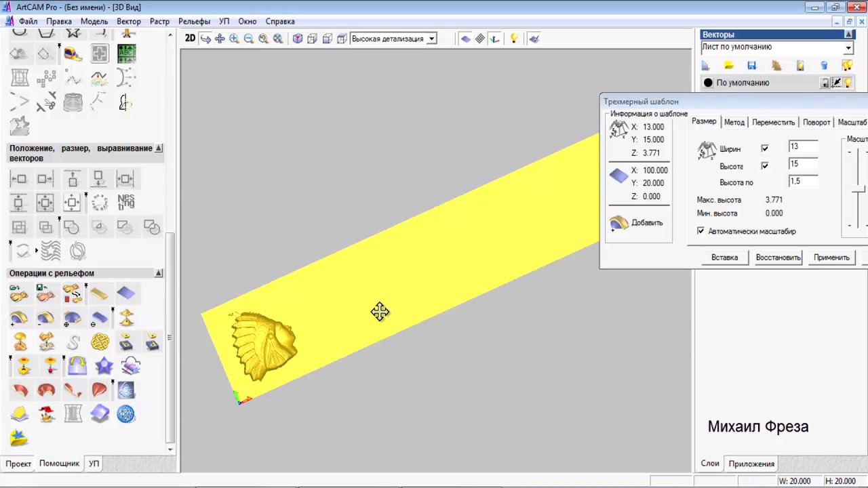Toggle visibility bulb of По умолчанию layer

[x=848, y=83]
